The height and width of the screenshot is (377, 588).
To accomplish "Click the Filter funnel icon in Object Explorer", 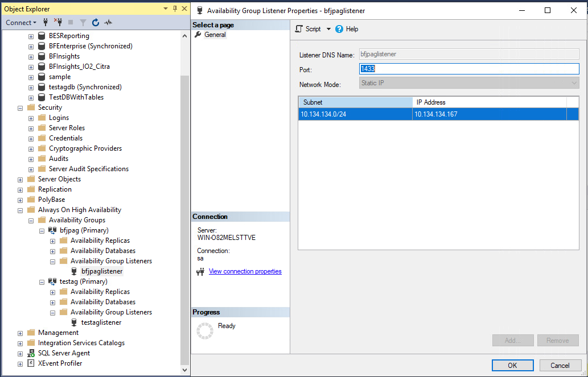I will point(83,23).
